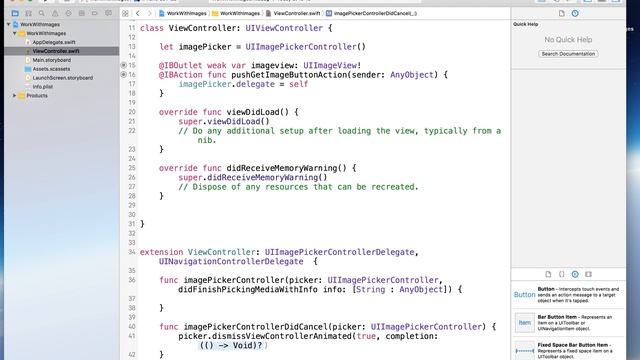
Task: Click 'pushGetImageButtonAction' on line 16
Action: [x=289, y=75]
